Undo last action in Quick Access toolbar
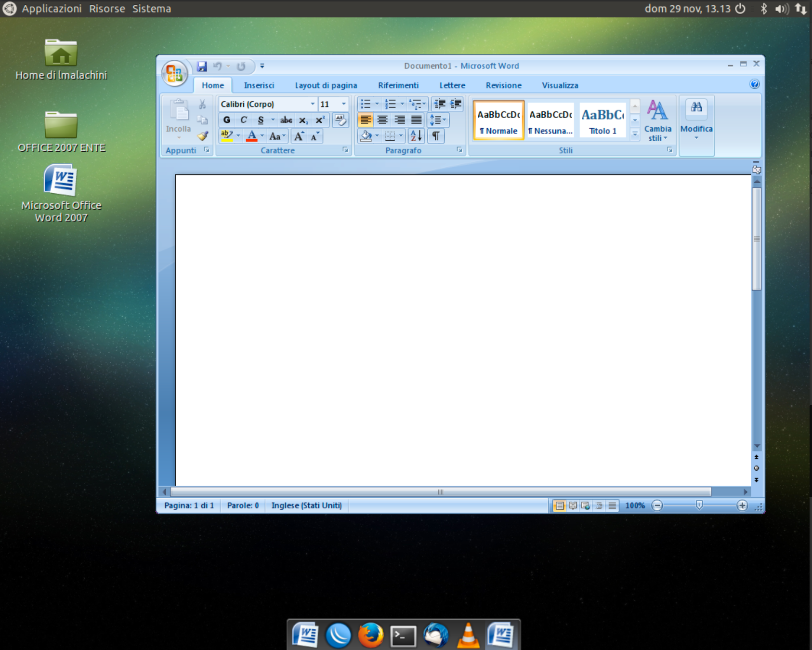 point(218,66)
